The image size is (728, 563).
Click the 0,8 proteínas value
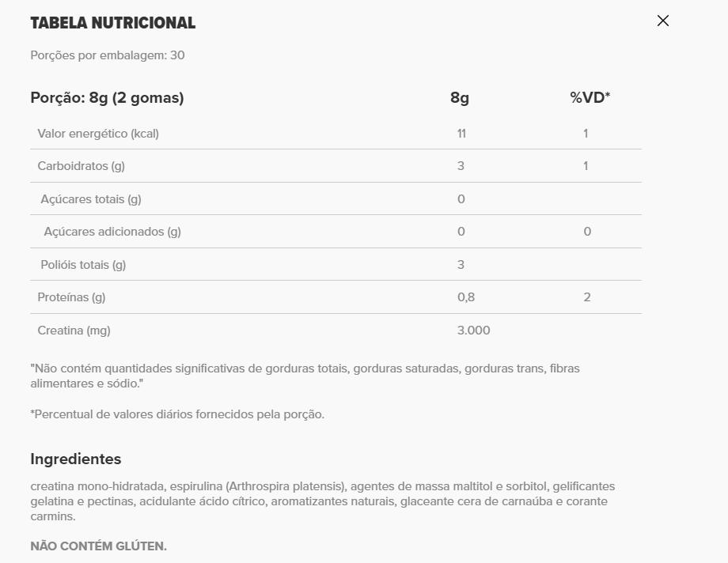(x=466, y=297)
